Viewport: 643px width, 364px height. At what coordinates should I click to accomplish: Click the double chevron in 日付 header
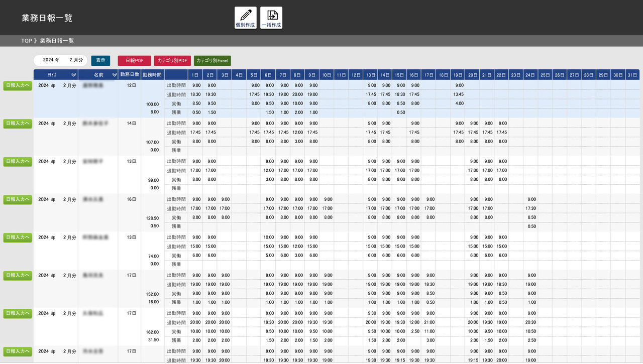[73, 75]
